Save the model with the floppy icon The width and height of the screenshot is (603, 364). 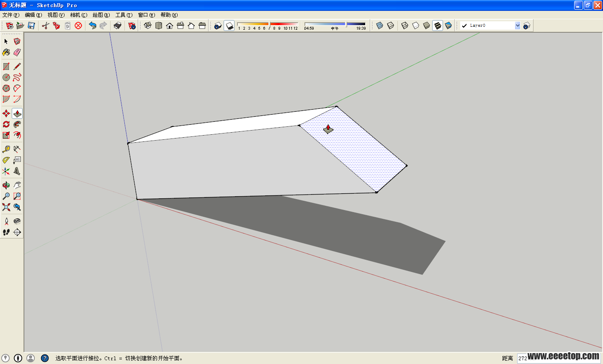[31, 26]
